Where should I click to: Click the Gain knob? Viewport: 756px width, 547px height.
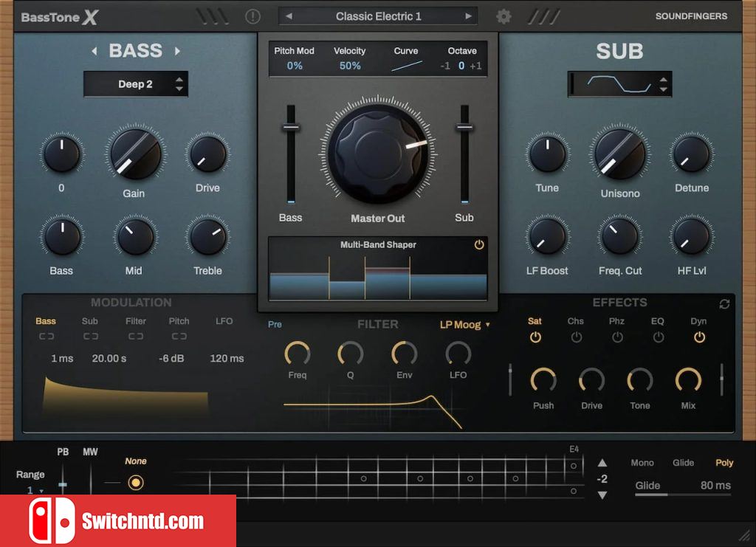[136, 154]
